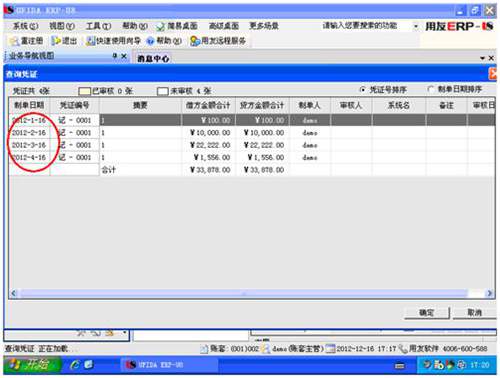Click the 制单人 column header
500x378 pixels.
tap(310, 105)
